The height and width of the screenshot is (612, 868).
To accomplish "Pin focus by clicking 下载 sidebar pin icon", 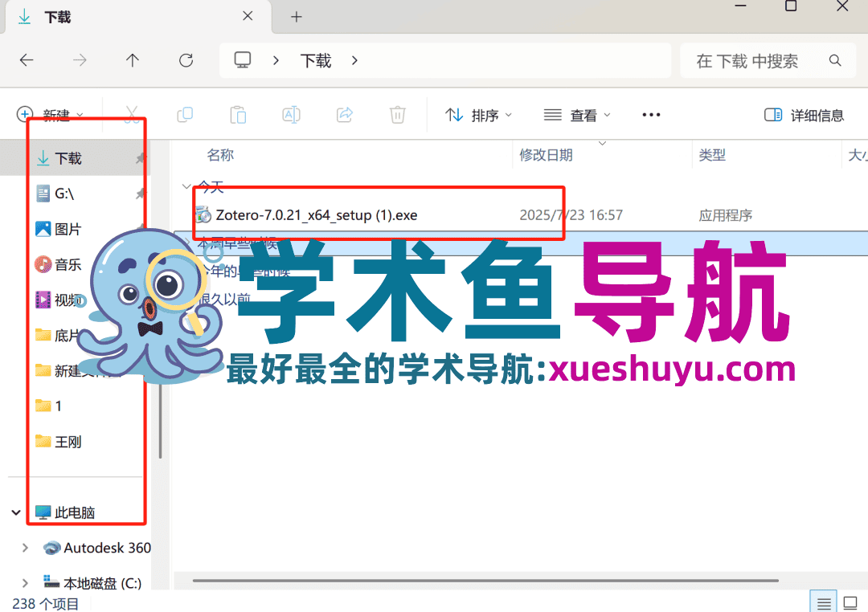I will click(141, 157).
